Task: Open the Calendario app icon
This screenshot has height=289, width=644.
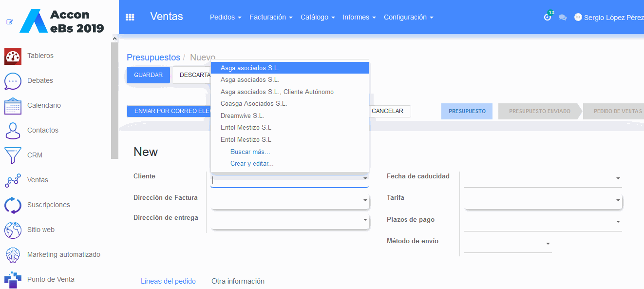Action: 13,106
